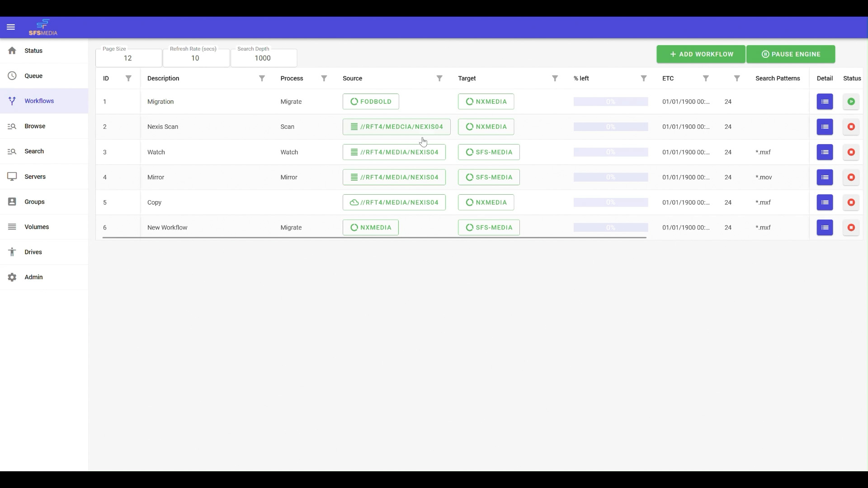868x488 pixels.
Task: Select Workflows in the sidebar
Action: click(44, 101)
